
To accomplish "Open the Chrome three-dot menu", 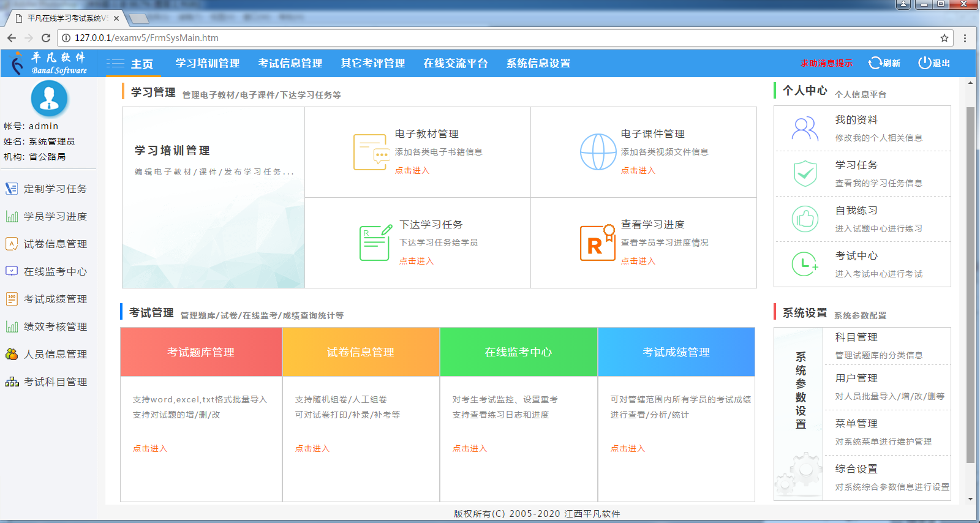I will (x=965, y=38).
